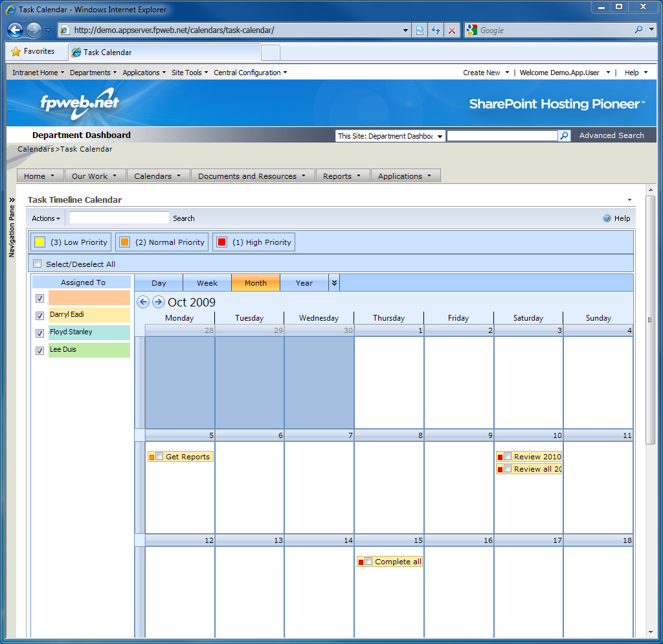Viewport: 663px width, 644px height.
Task: Click the (1) High Priority button
Action: (254, 242)
